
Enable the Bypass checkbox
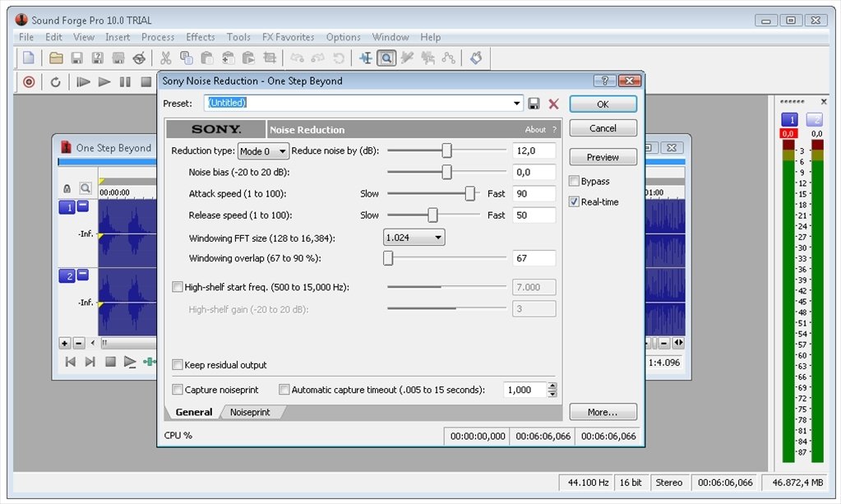coord(574,181)
